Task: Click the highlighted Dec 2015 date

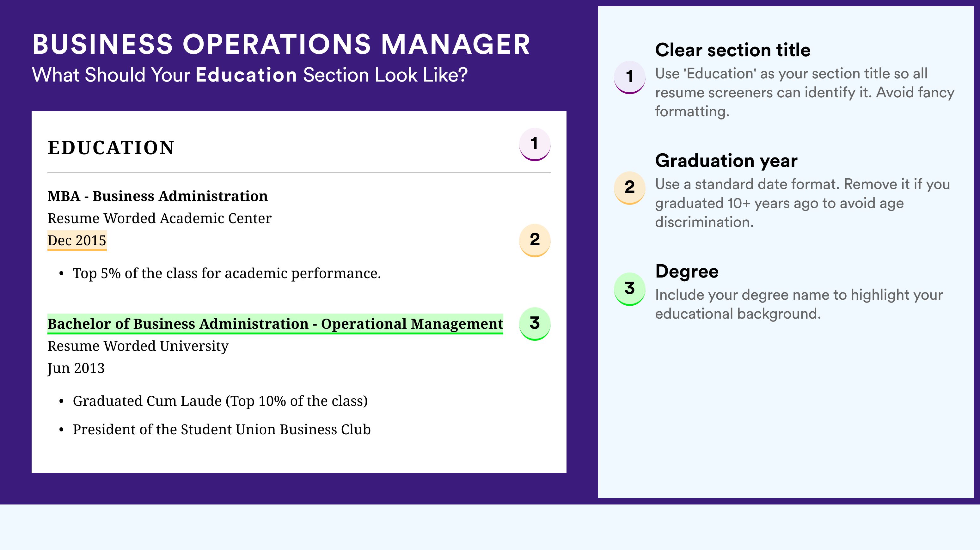Action: 77,240
